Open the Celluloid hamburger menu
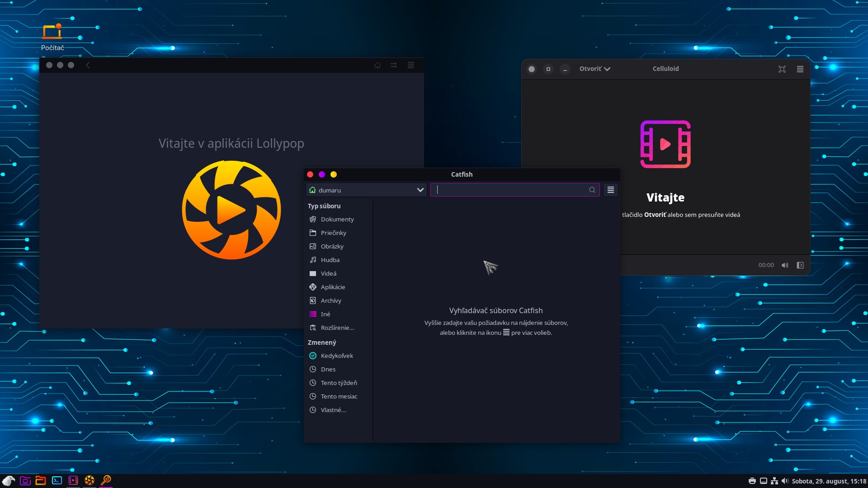Screen dimensions: 868x488 (800, 69)
